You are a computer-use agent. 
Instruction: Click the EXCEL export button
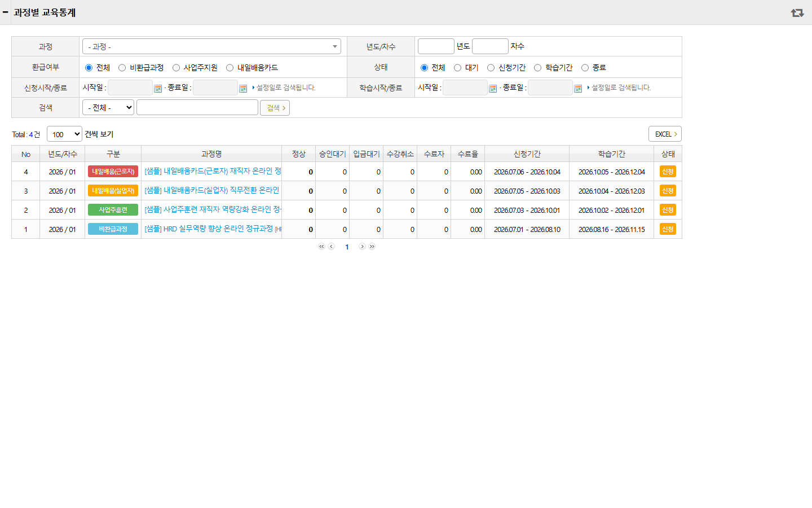click(665, 134)
